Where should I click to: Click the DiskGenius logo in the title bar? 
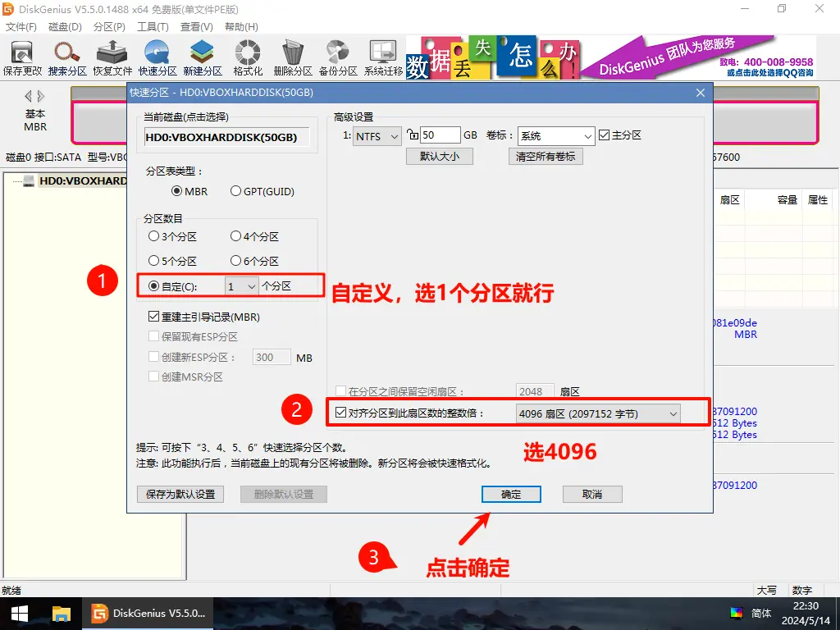point(8,9)
